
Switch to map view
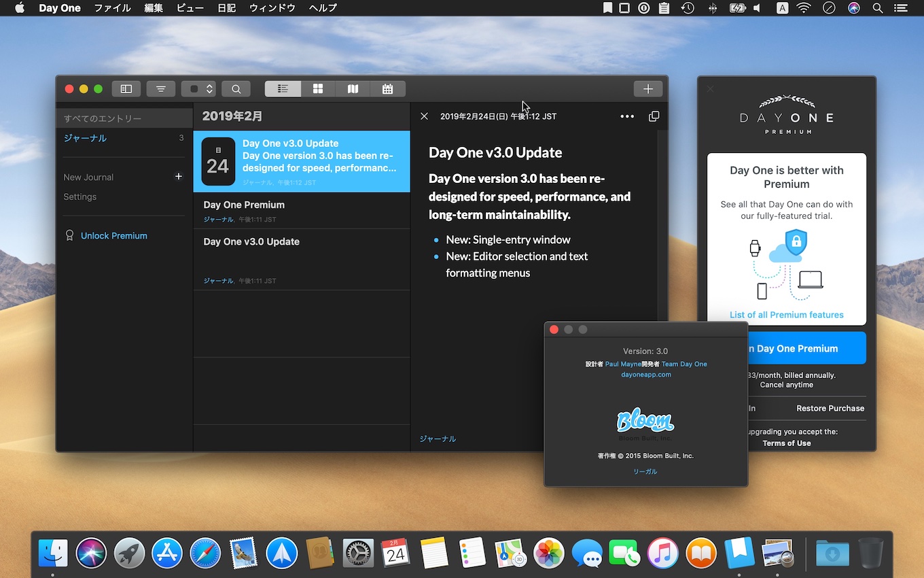353,89
